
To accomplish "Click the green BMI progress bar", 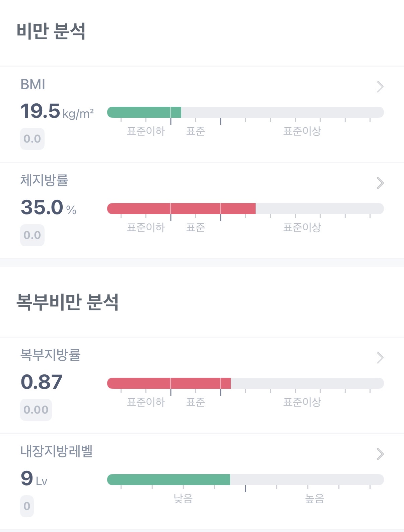I will point(144,112).
